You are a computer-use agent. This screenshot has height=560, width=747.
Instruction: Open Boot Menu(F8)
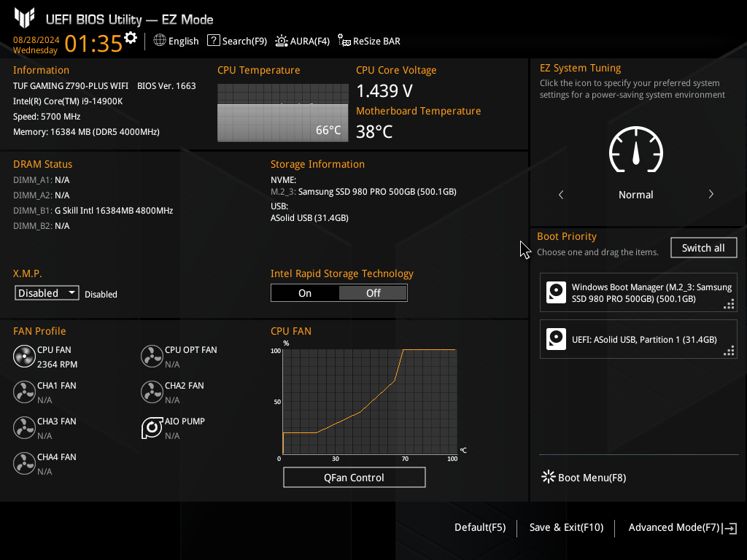(584, 478)
